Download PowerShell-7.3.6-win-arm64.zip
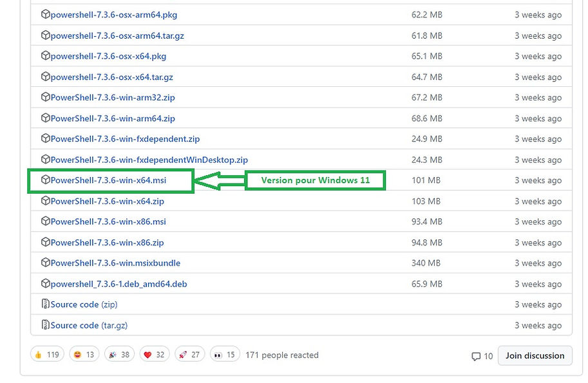This screenshot has width=588, height=383. (113, 119)
